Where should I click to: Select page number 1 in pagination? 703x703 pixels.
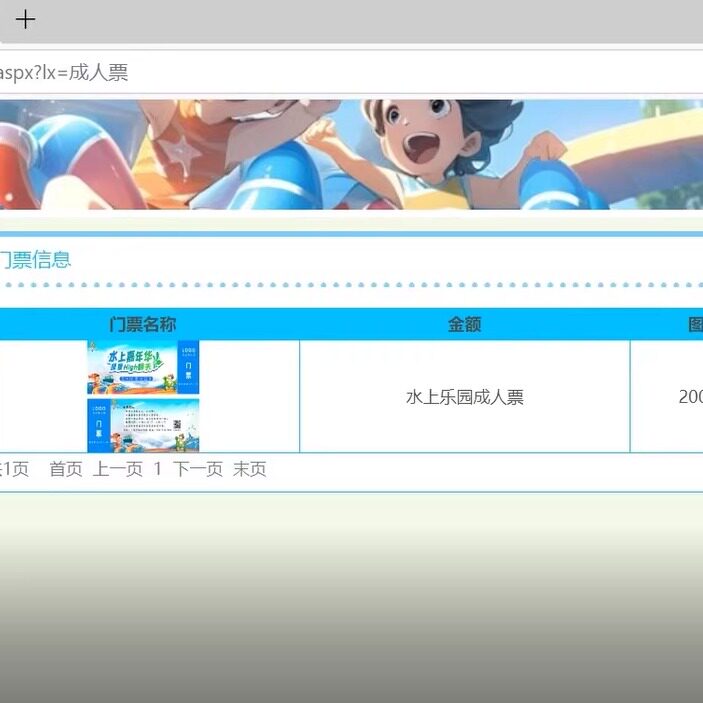[157, 469]
